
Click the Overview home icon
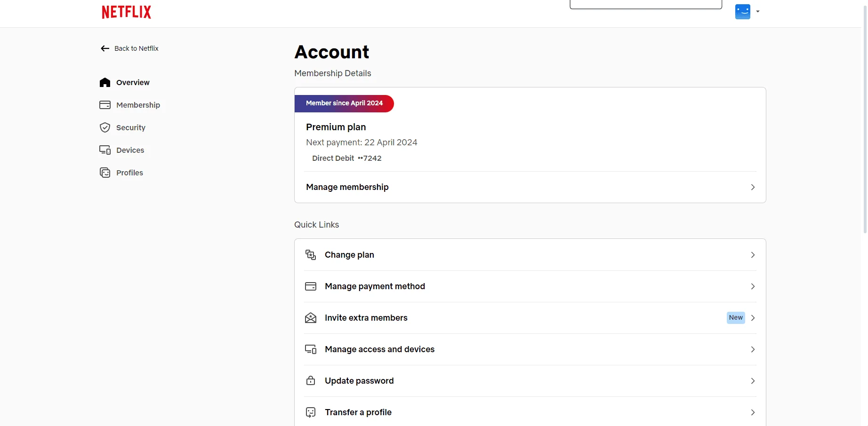pos(105,82)
